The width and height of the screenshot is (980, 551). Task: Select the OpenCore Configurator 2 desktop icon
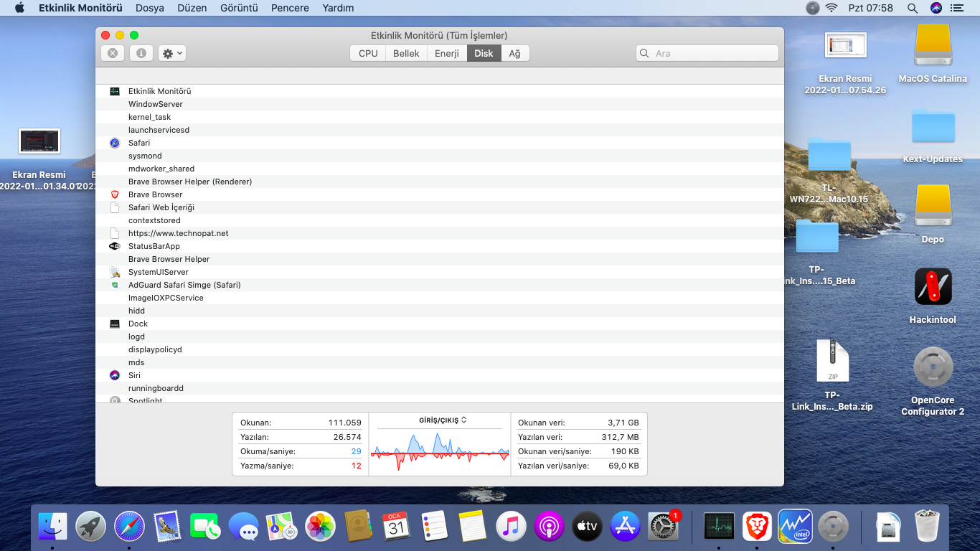pyautogui.click(x=933, y=367)
